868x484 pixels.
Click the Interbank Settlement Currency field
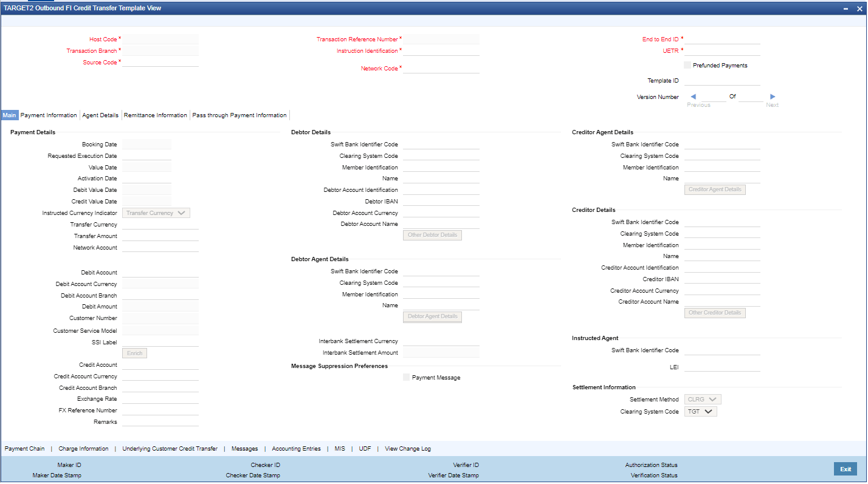(x=441, y=341)
